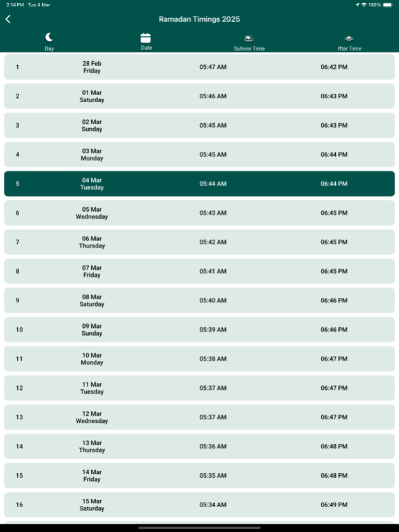Click the calendar Date icon
The image size is (399, 532).
coord(146,38)
